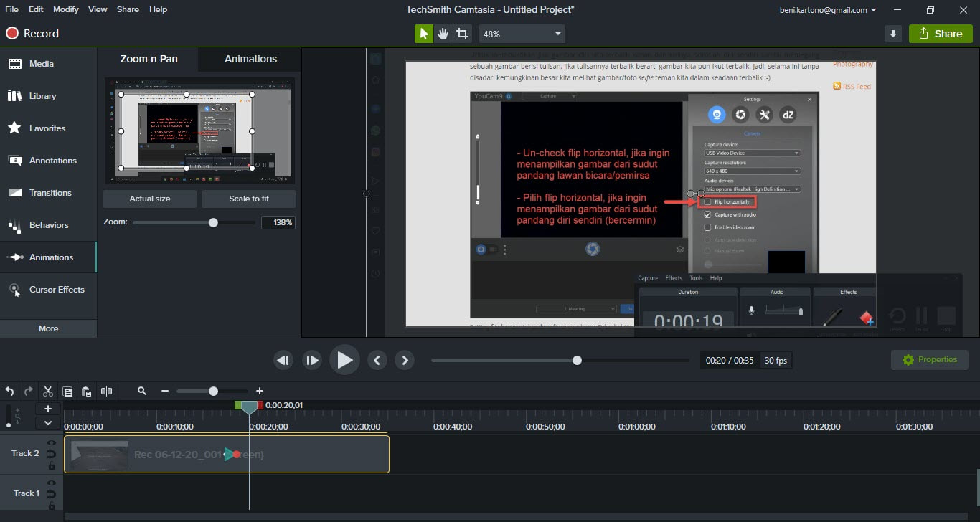Zoom in timeline with plus icon
Image resolution: width=980 pixels, height=522 pixels.
click(x=260, y=391)
